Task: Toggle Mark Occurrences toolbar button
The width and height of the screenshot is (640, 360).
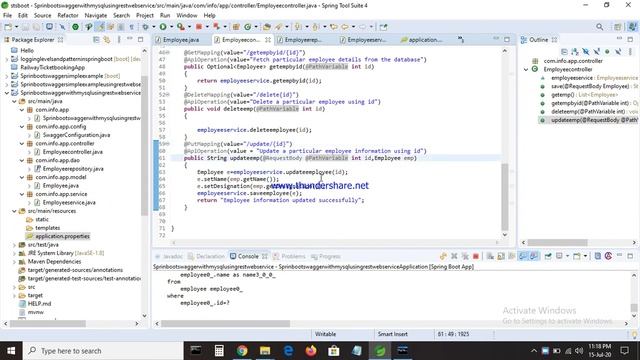Action: coord(99,27)
